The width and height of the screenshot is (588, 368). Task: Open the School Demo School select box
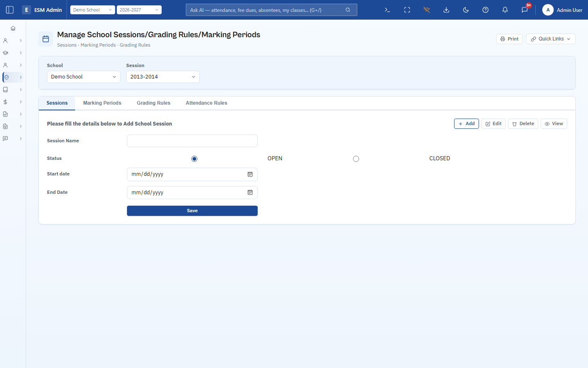[84, 77]
